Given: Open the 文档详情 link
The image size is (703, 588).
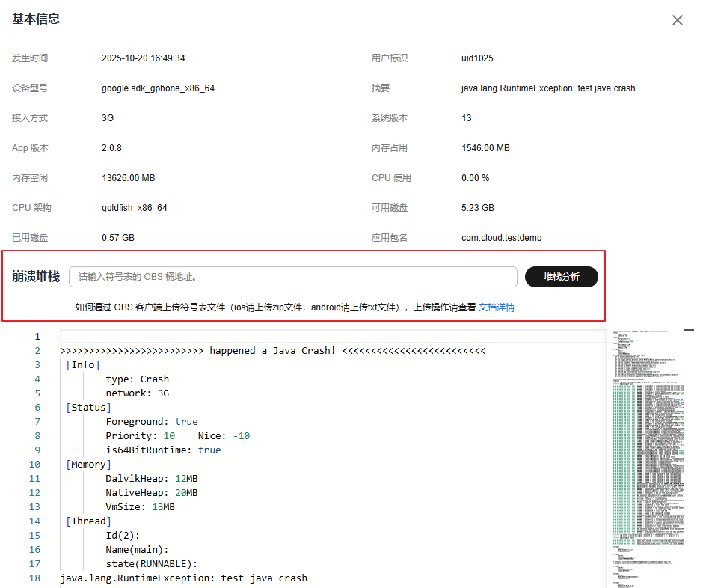Looking at the screenshot, I should tap(496, 307).
